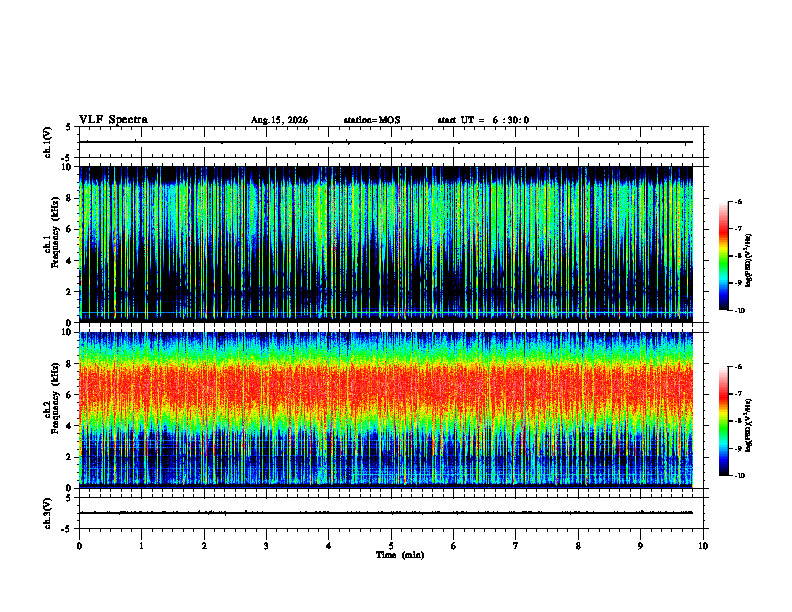This screenshot has height=612, width=792.
Task: Click the "10" kHz tick of ch.2 frequency axis
Action: point(67,332)
